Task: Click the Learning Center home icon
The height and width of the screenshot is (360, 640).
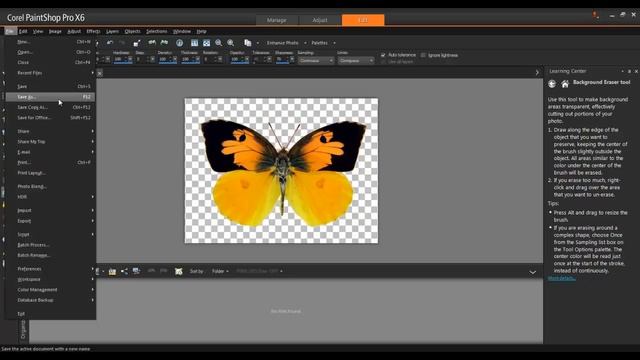Action: click(x=565, y=84)
